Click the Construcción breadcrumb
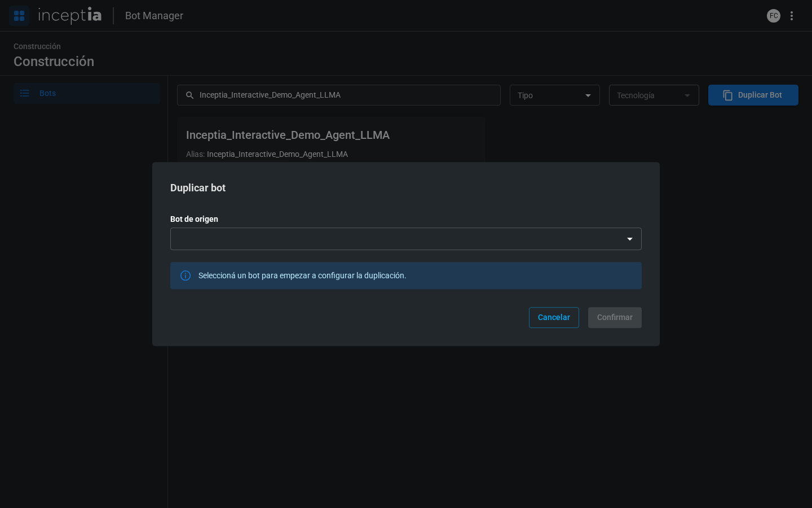The width and height of the screenshot is (812, 508). click(x=37, y=46)
